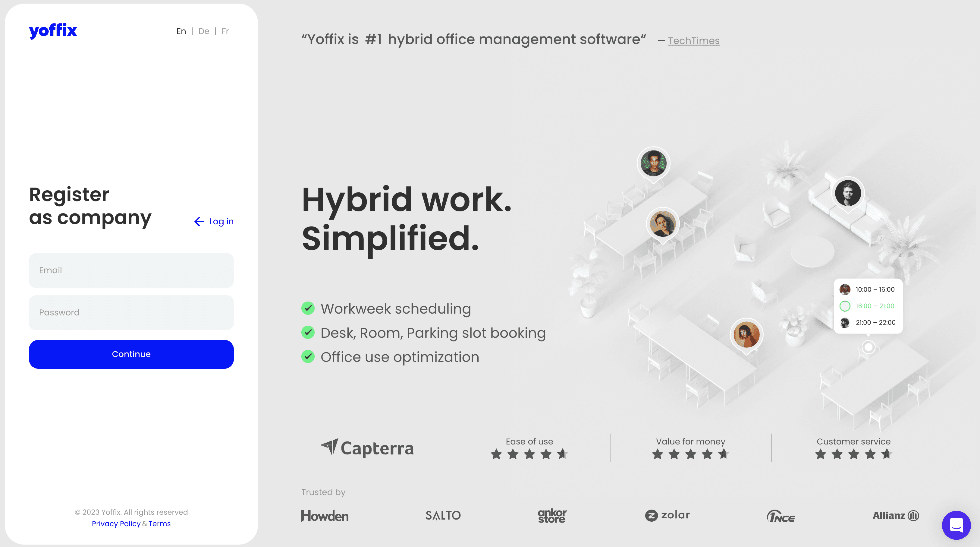This screenshot has width=980, height=547.
Task: Click on the Password input field
Action: 131,312
